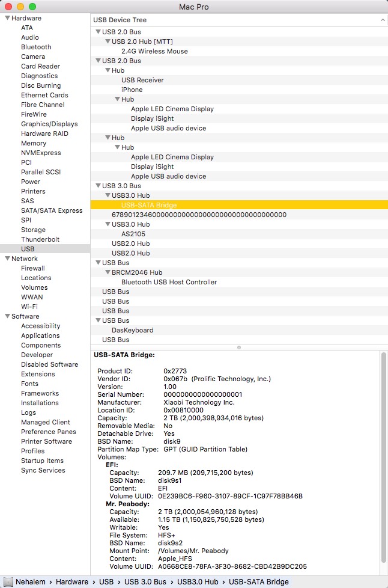Screen dimensions: 388x588
Task: Click the split-pane divider handle dot
Action: click(239, 348)
